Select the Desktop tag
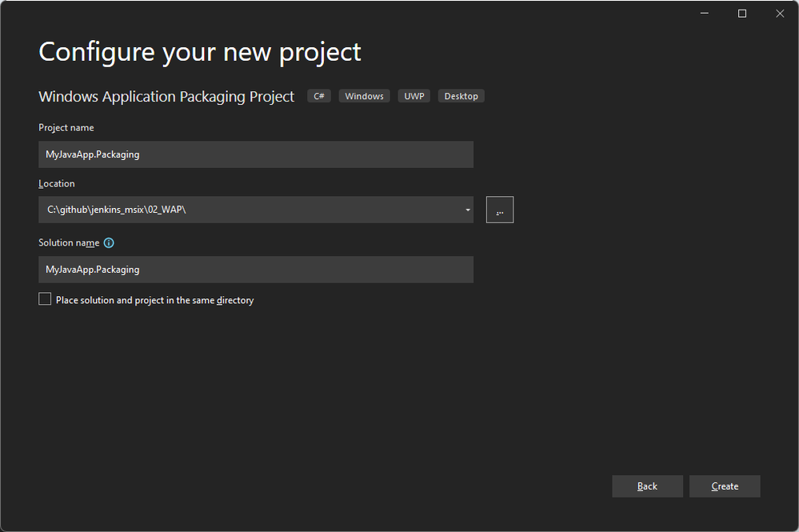799x532 pixels. click(x=461, y=96)
